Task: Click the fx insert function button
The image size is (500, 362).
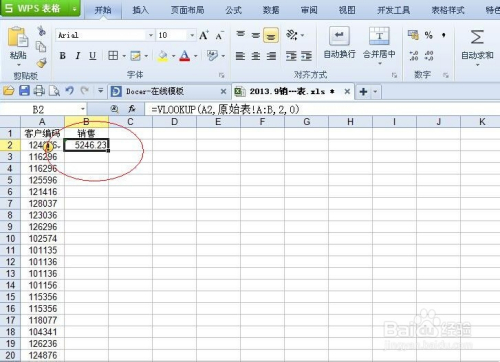Action: [132, 109]
